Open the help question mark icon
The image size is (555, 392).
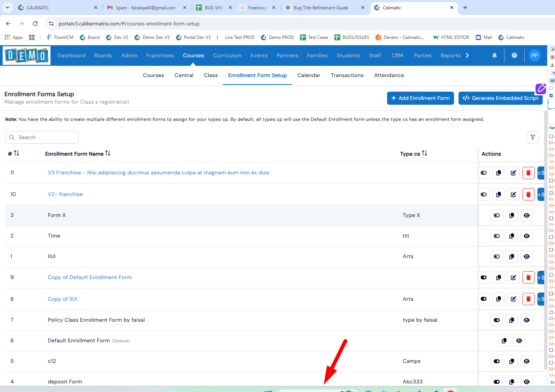click(515, 55)
